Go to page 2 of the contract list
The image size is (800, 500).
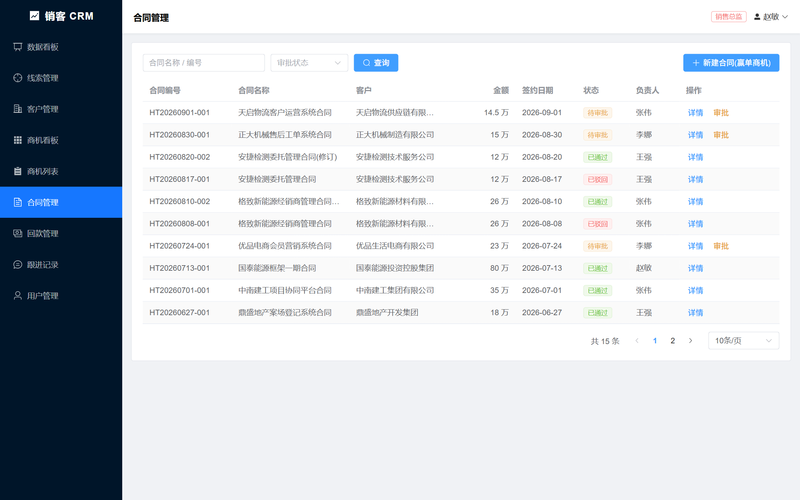[x=672, y=340]
